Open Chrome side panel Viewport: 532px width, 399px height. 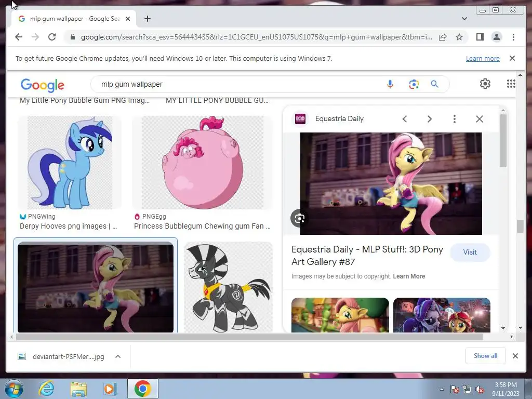[x=480, y=37]
